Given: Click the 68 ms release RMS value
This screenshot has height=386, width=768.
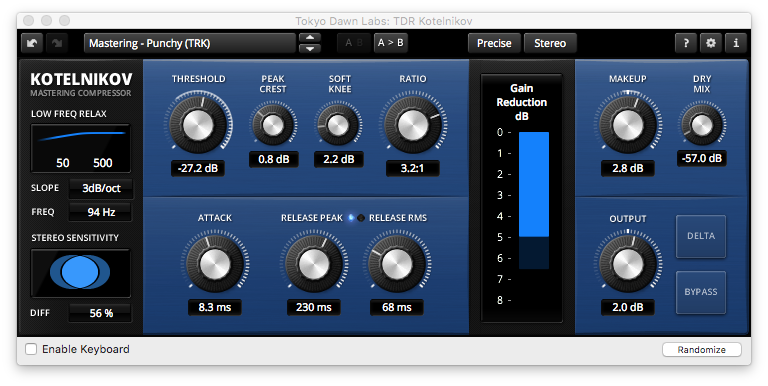Looking at the screenshot, I should click(x=397, y=308).
